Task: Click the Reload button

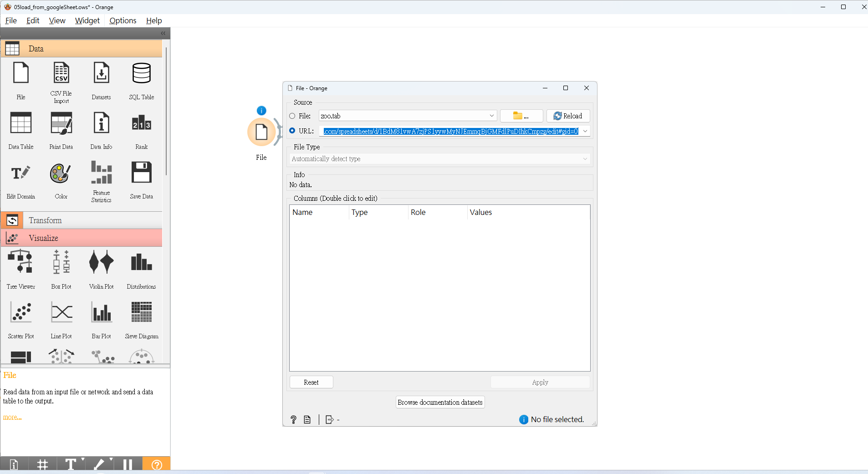Action: (568, 116)
